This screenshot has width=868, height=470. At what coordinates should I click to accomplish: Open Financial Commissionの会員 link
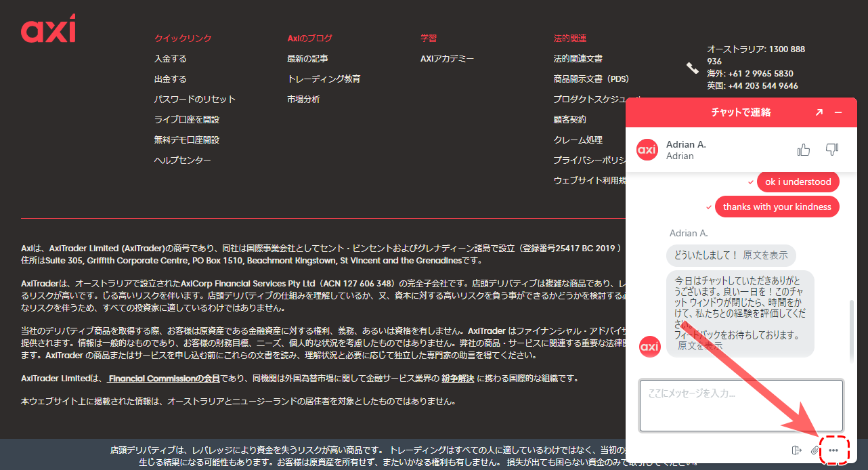[x=165, y=379]
